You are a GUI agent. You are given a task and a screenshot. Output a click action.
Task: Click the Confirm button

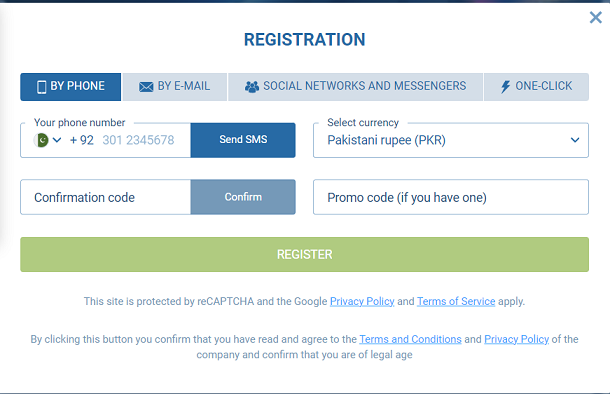click(x=243, y=197)
